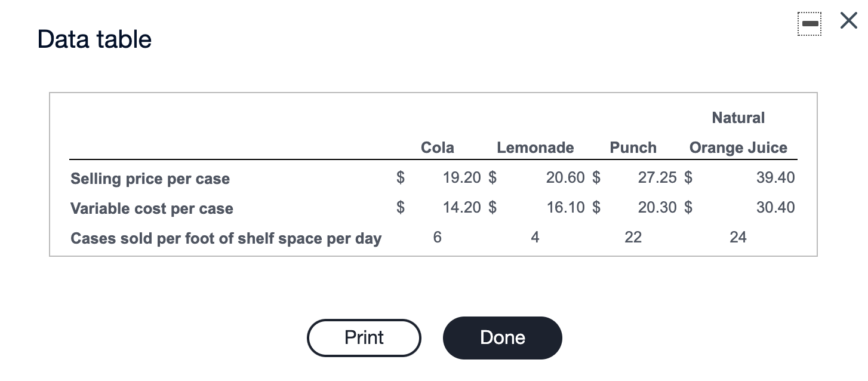Image resolution: width=868 pixels, height=381 pixels.
Task: Select the Lemonade column header
Action: pyautogui.click(x=535, y=148)
